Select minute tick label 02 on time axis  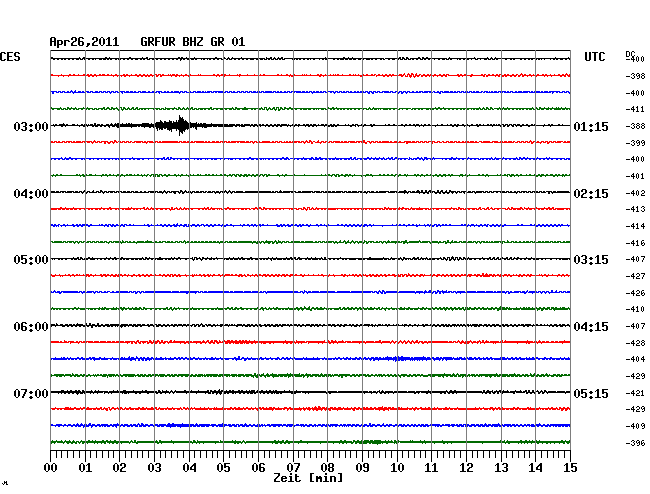coord(119,468)
